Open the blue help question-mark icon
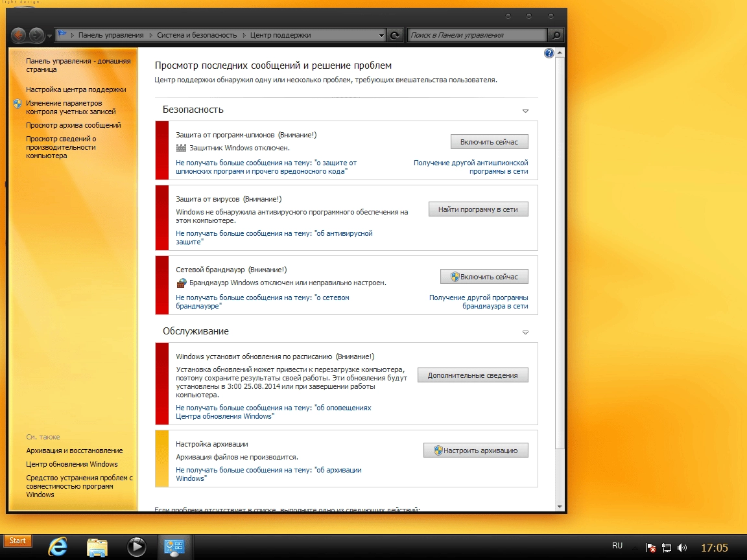This screenshot has height=560, width=747. [549, 53]
